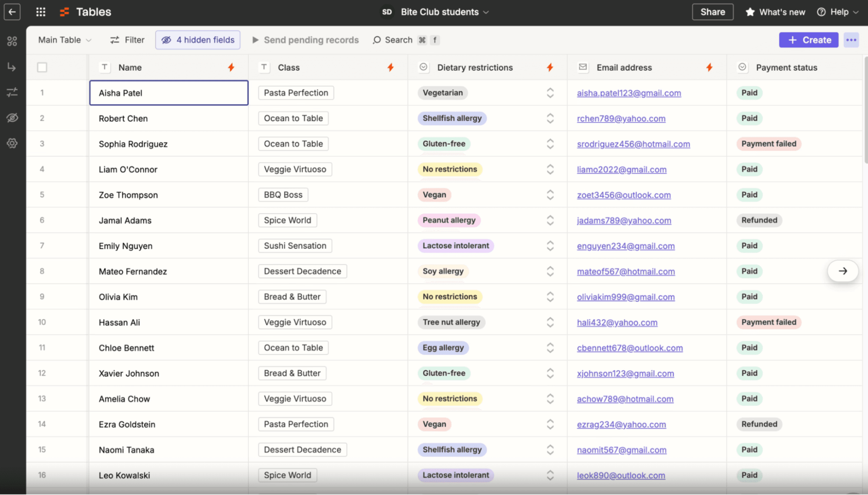Open dietary dropdown for Xavier Johnson row
868x495 pixels.
pos(550,373)
